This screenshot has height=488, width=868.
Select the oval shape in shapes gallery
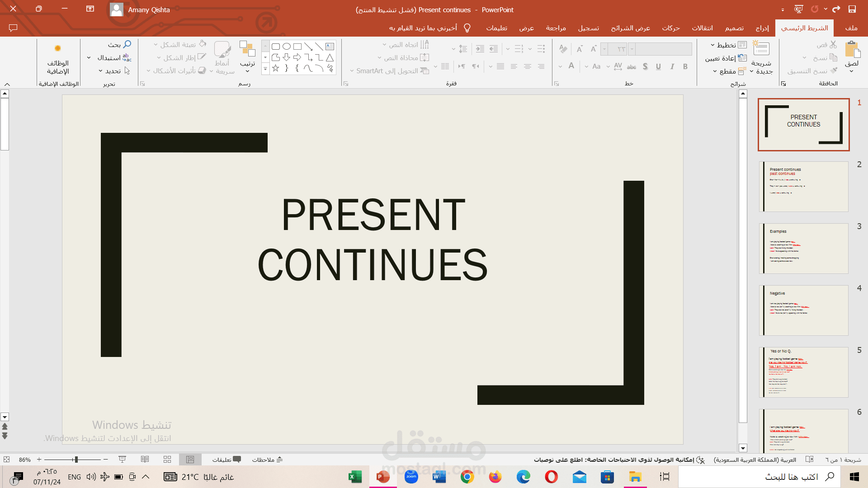click(x=287, y=46)
